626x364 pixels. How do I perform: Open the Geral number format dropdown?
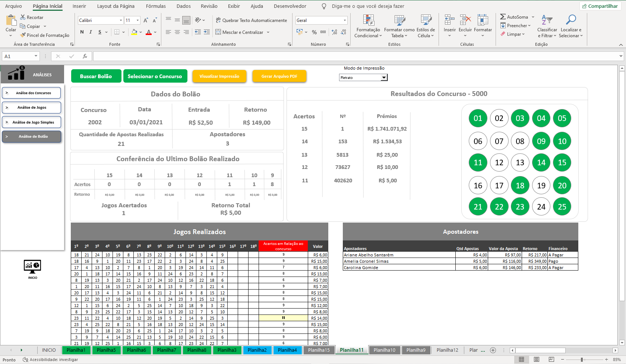click(345, 20)
